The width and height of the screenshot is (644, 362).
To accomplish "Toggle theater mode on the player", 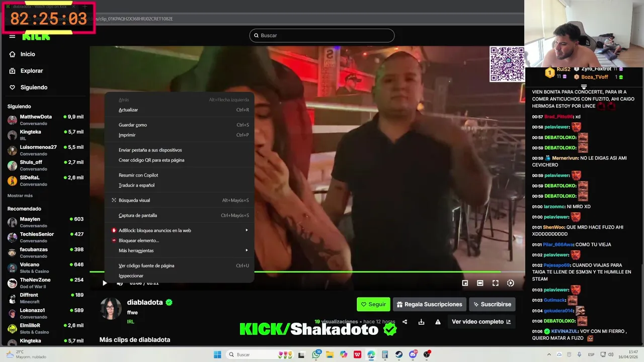I will tap(480, 283).
